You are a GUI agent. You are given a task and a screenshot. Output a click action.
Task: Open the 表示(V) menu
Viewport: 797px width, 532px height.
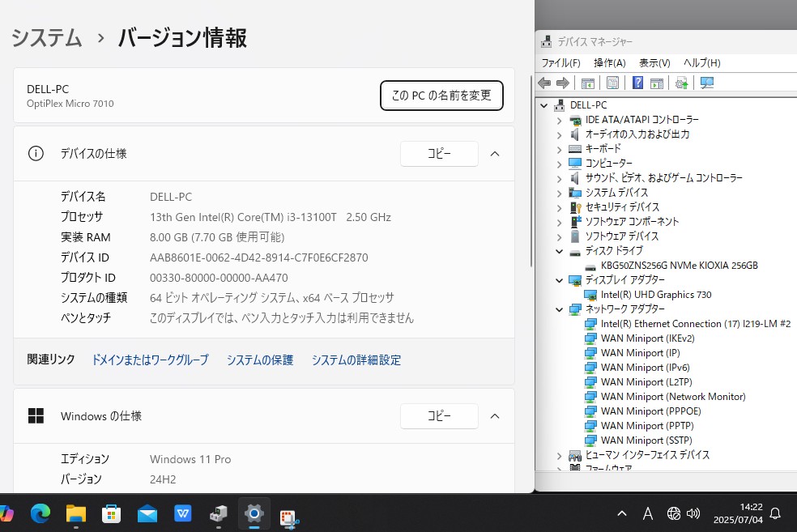(x=654, y=62)
